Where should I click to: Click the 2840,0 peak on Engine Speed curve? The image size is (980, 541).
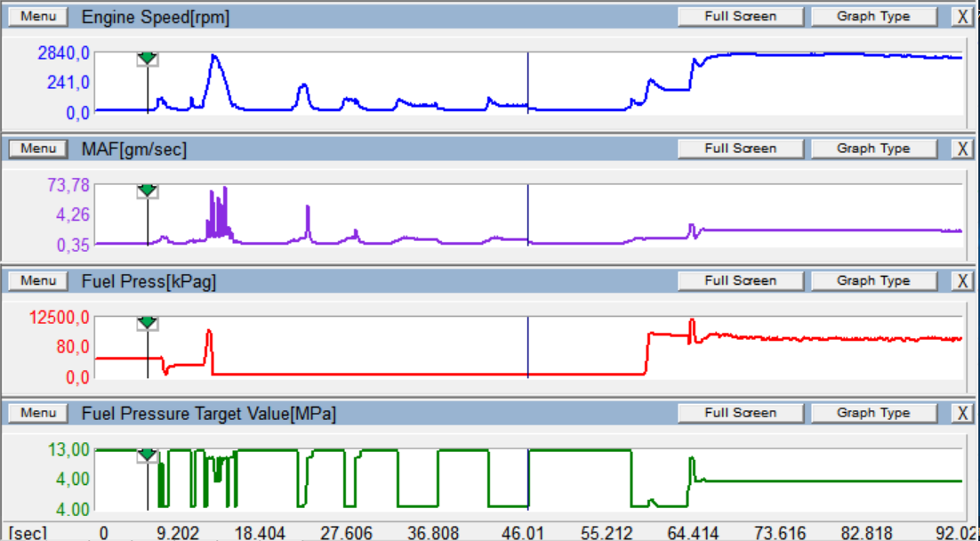coord(213,56)
